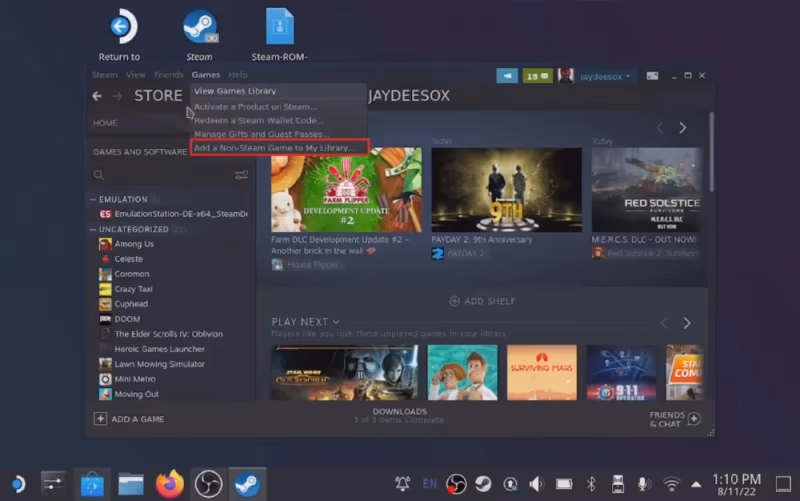Image resolution: width=800 pixels, height=501 pixels.
Task: Click the library search magnifier icon
Action: [99, 175]
